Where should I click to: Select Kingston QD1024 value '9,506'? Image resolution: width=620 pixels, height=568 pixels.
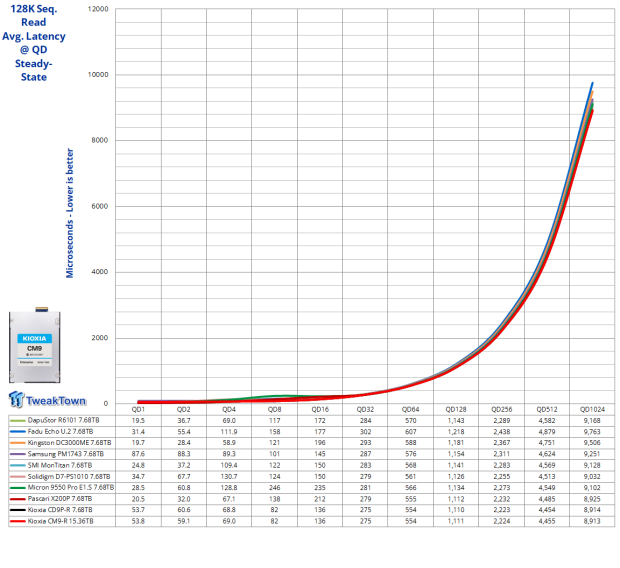592,443
